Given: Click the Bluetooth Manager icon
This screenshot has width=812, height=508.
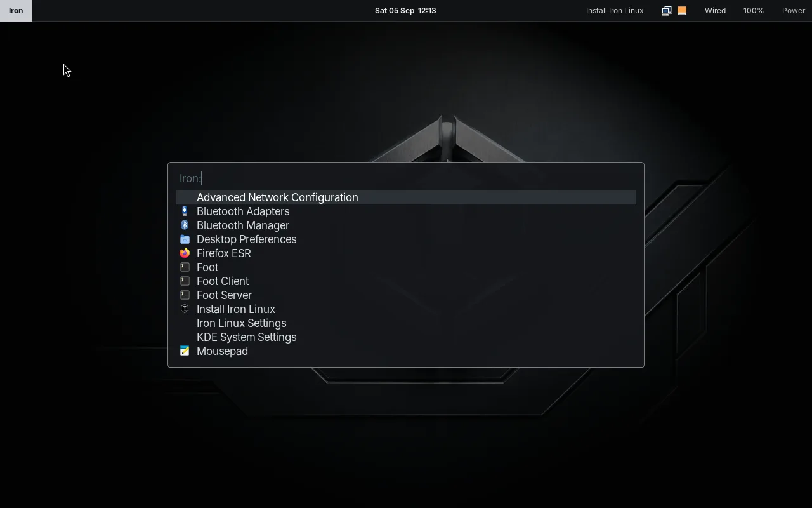Looking at the screenshot, I should click(x=185, y=225).
